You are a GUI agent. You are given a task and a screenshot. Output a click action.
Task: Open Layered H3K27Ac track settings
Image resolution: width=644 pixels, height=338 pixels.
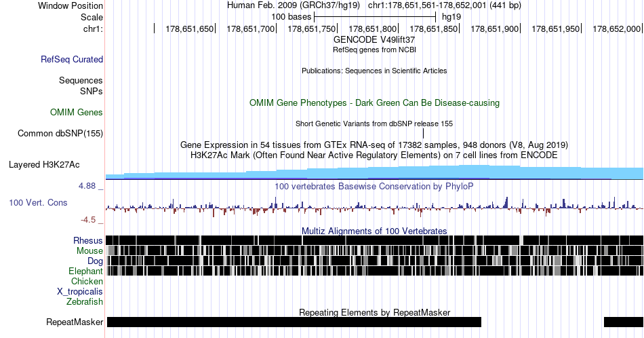44,164
